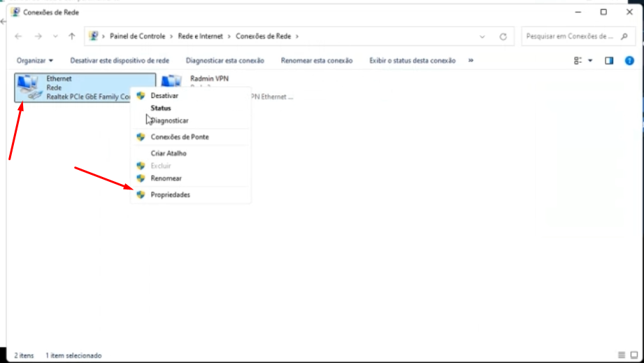
Task: Click Conexões de Ponte menu entry
Action: tap(180, 137)
